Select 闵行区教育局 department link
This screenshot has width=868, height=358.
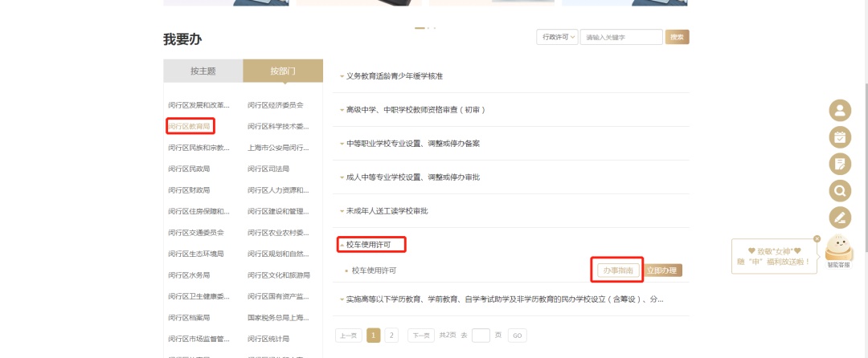coord(190,126)
